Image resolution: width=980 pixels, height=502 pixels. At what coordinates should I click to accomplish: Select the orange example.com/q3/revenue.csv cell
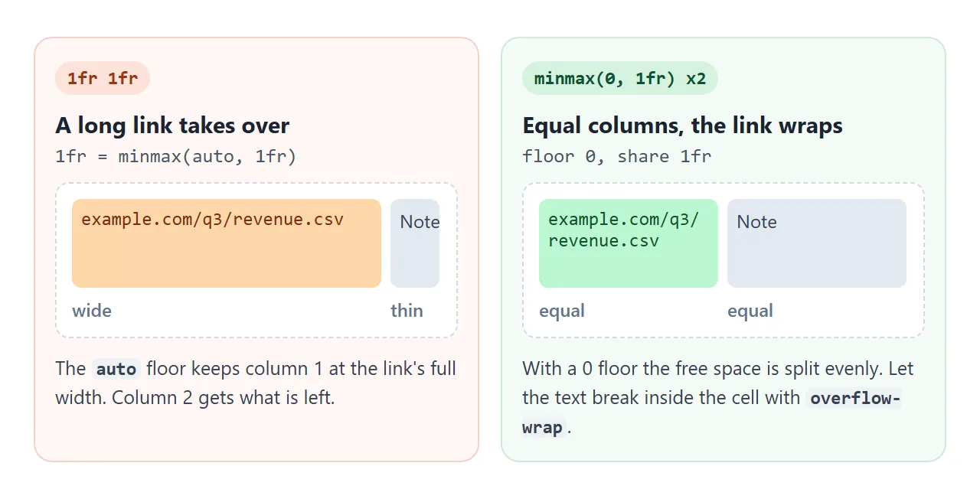(227, 243)
